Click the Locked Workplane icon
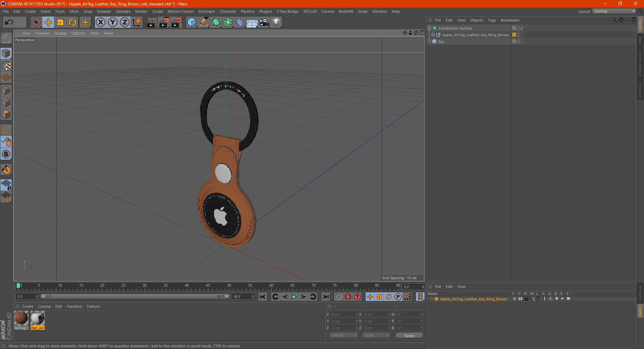This screenshot has height=349, width=644. 6,185
